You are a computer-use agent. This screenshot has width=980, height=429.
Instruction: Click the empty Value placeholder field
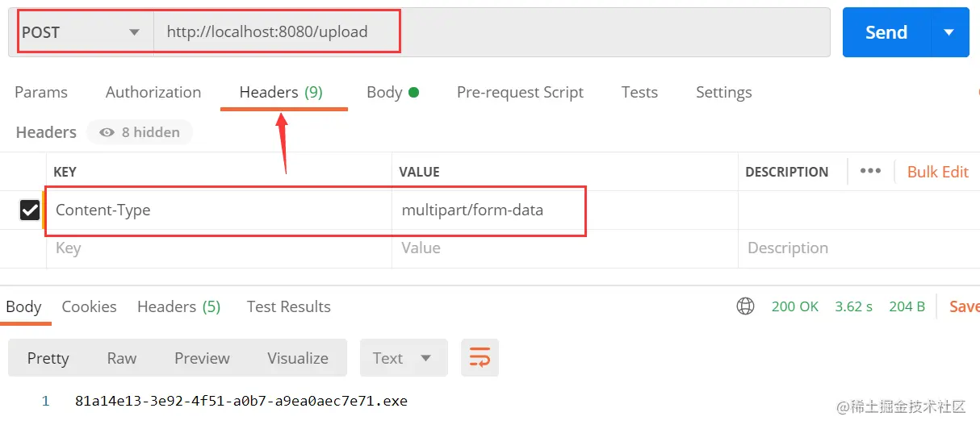565,248
